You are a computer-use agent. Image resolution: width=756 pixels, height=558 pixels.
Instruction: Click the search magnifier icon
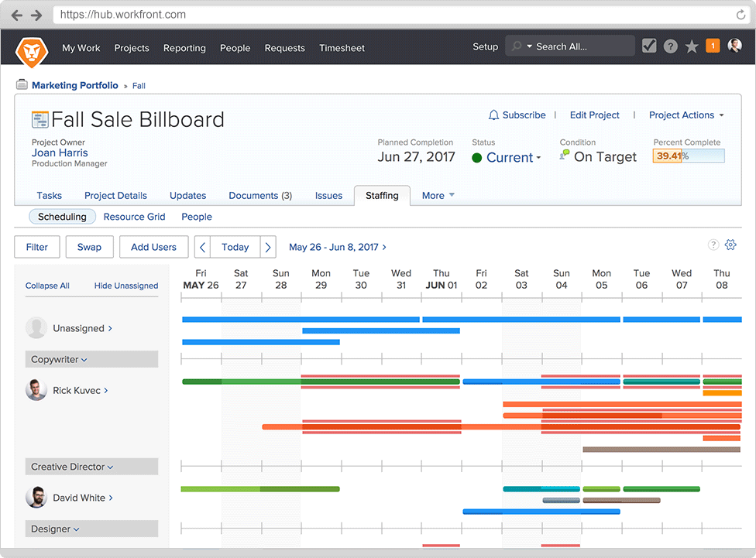517,46
